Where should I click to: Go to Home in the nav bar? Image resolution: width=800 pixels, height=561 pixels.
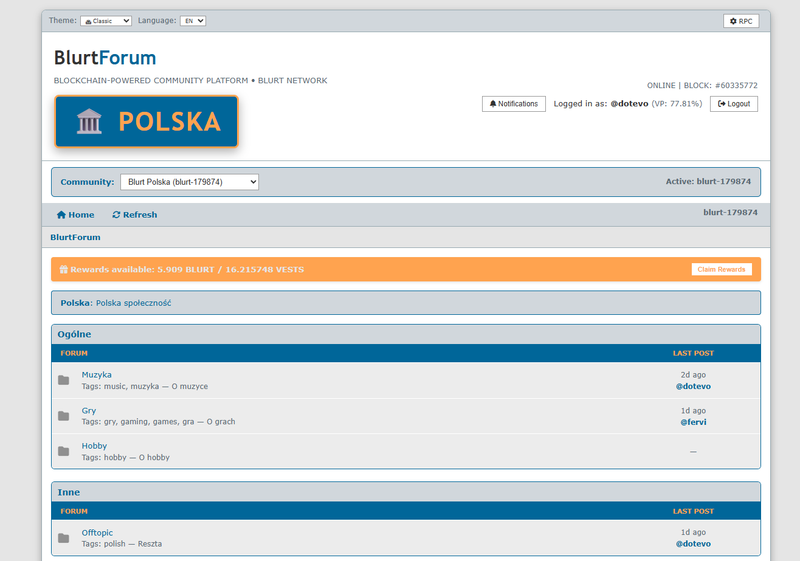pos(75,215)
